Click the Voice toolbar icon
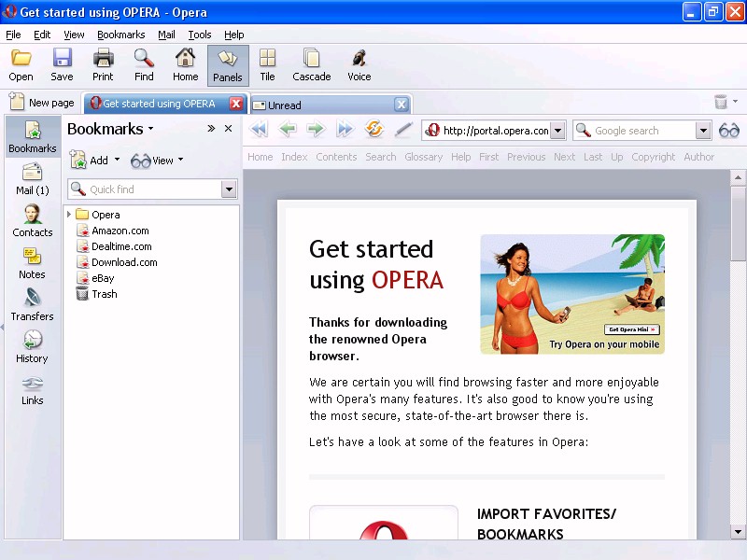Image resolution: width=747 pixels, height=560 pixels. (359, 65)
